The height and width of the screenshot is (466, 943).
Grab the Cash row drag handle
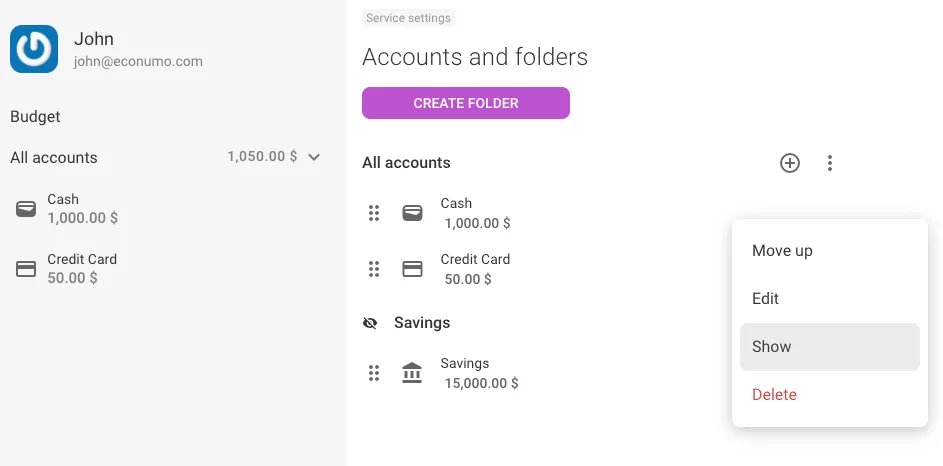tap(373, 213)
